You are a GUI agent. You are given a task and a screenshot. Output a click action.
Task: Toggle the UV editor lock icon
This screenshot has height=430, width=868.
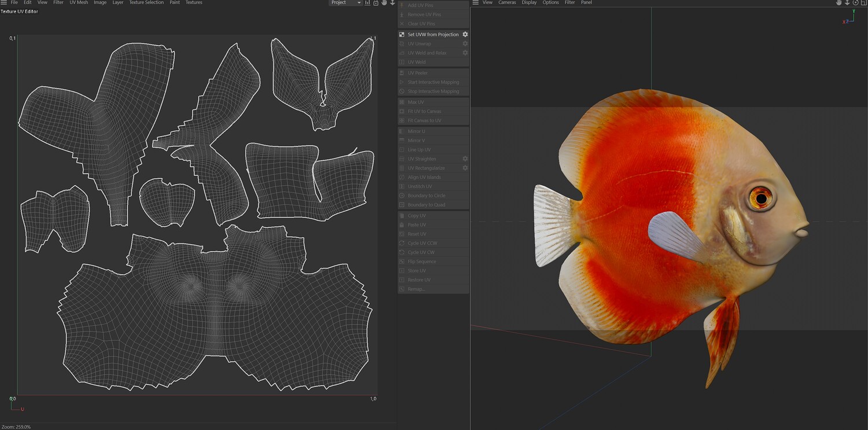point(376,2)
